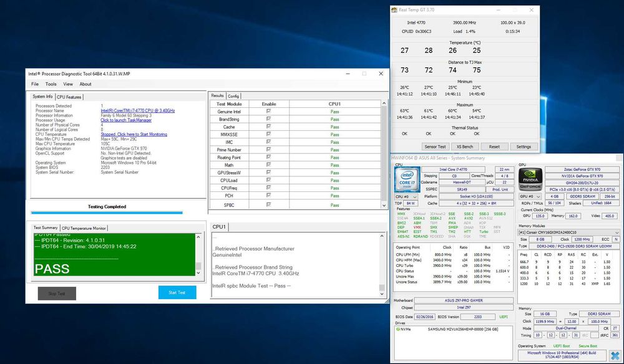
Task: Switch to the Config tab
Action: [x=233, y=96]
